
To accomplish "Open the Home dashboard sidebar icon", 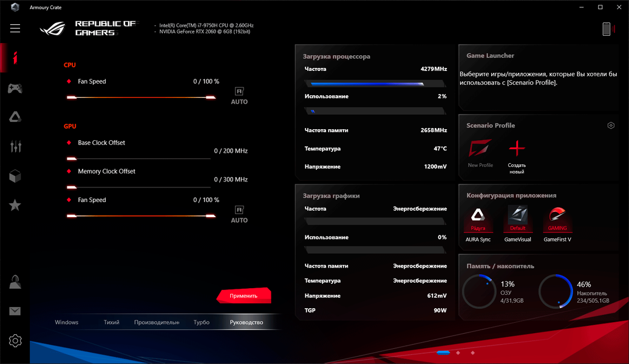I will [x=15, y=58].
